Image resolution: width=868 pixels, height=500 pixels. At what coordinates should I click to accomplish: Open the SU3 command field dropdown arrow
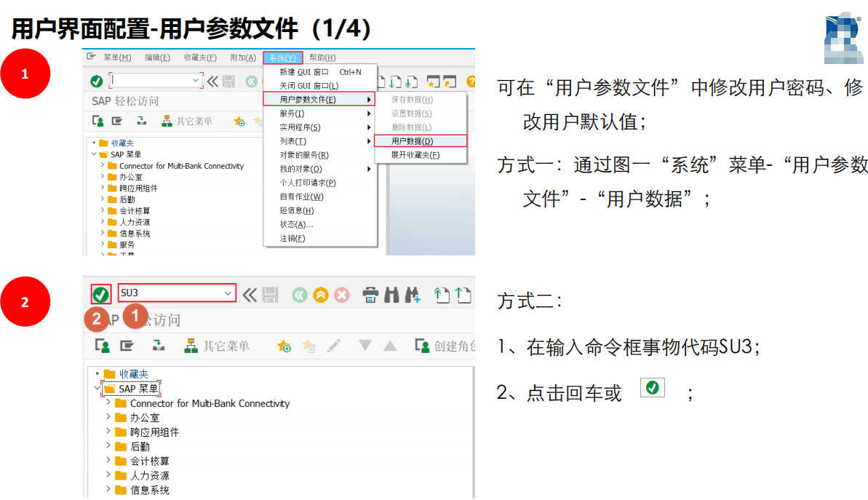click(x=228, y=293)
